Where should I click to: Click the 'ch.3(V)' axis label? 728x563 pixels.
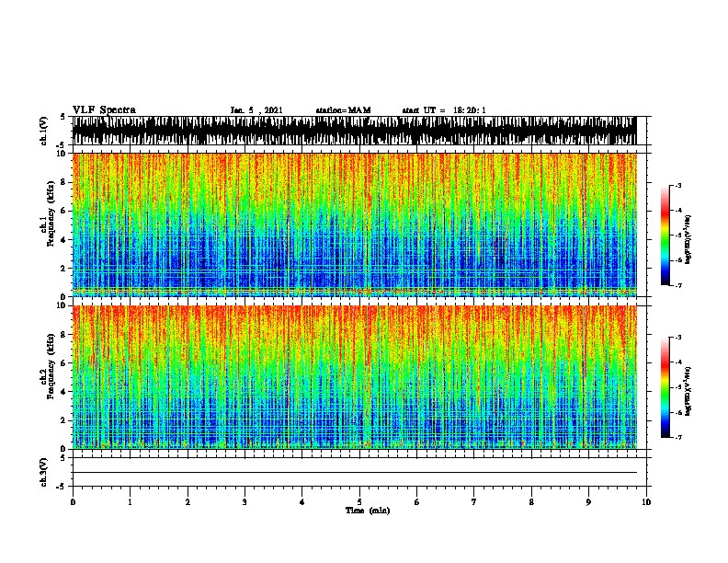pos(43,472)
